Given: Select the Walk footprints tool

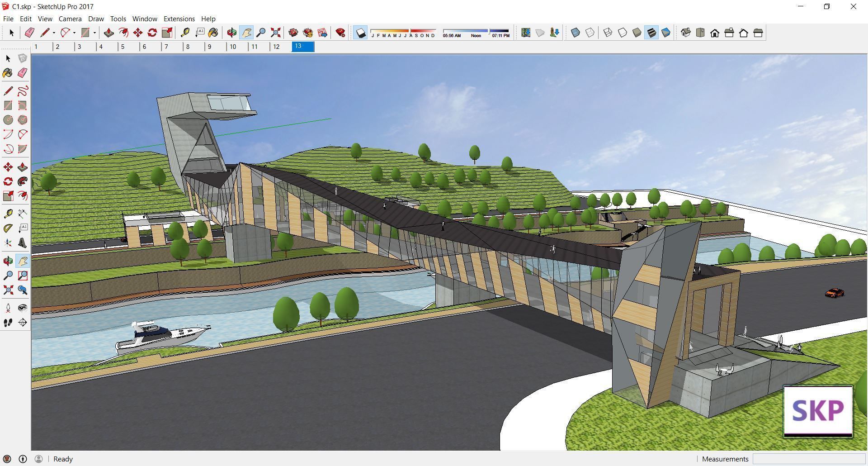Looking at the screenshot, I should coord(8,323).
